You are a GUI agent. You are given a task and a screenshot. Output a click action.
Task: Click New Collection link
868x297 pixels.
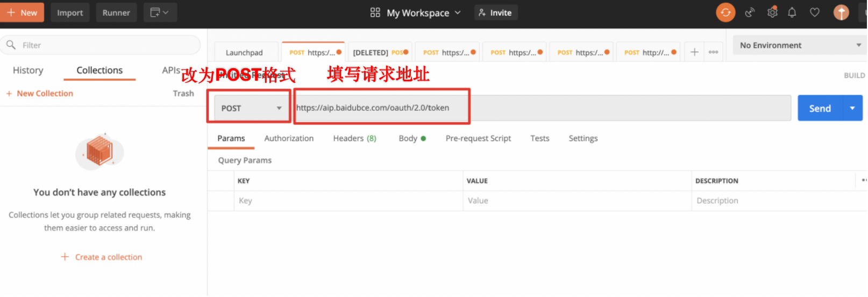pyautogui.click(x=40, y=93)
